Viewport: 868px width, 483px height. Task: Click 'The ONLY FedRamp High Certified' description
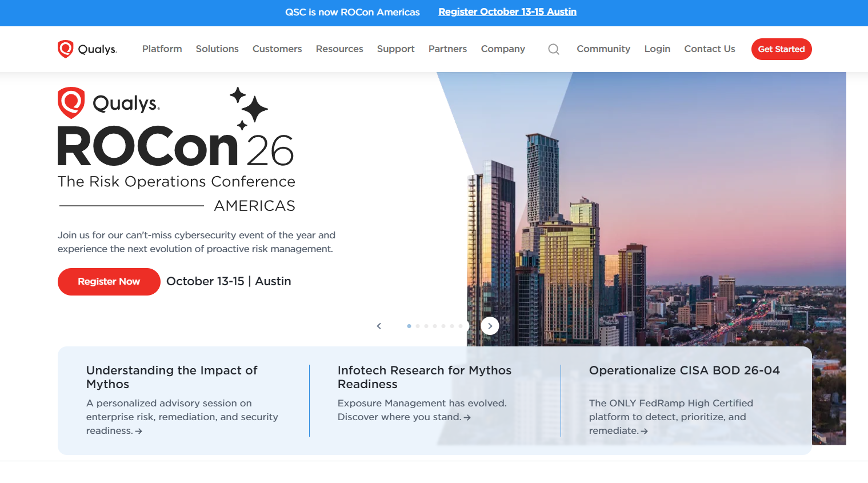click(x=671, y=417)
